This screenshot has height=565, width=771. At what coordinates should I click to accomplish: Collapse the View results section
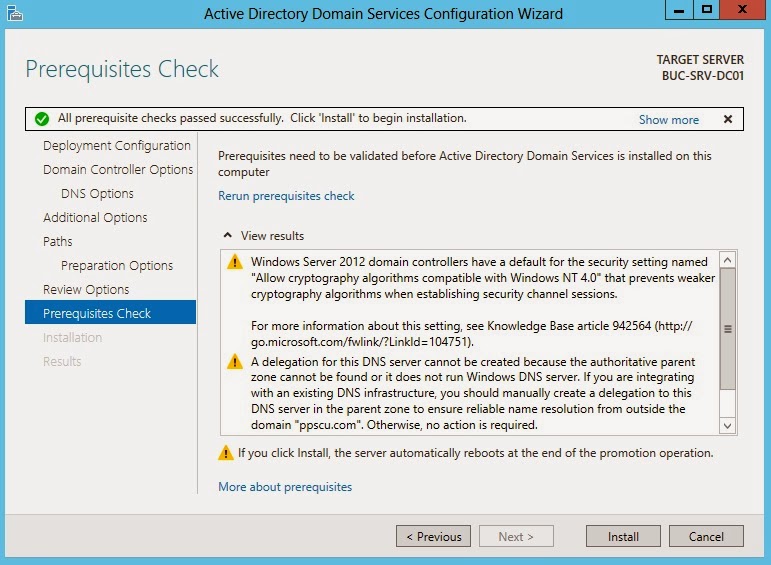click(x=227, y=236)
